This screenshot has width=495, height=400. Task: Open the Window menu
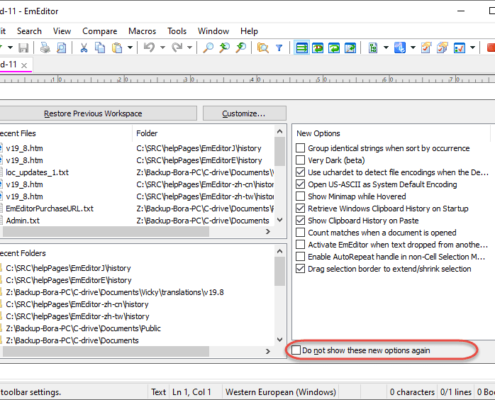213,31
